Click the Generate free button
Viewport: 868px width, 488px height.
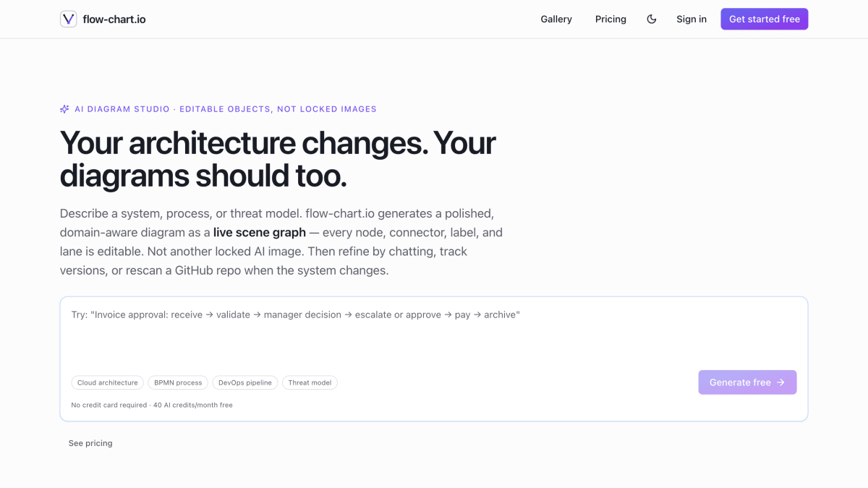coord(747,382)
